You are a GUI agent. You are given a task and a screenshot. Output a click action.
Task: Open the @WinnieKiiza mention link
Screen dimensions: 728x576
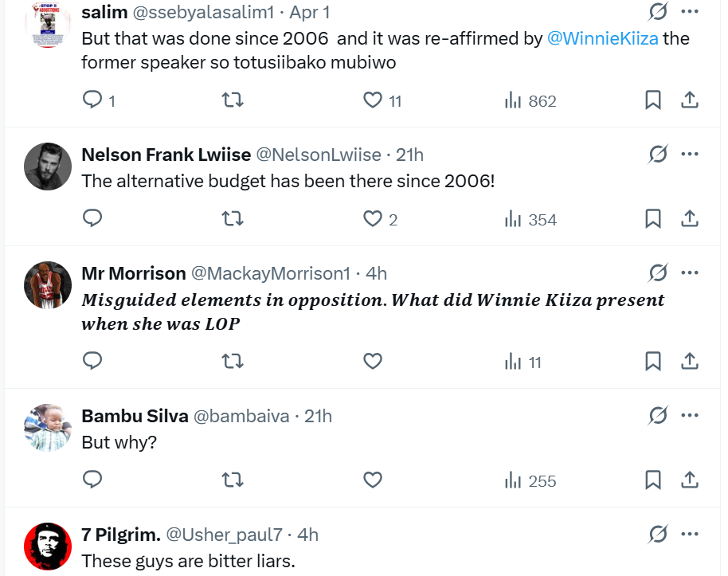(x=603, y=38)
